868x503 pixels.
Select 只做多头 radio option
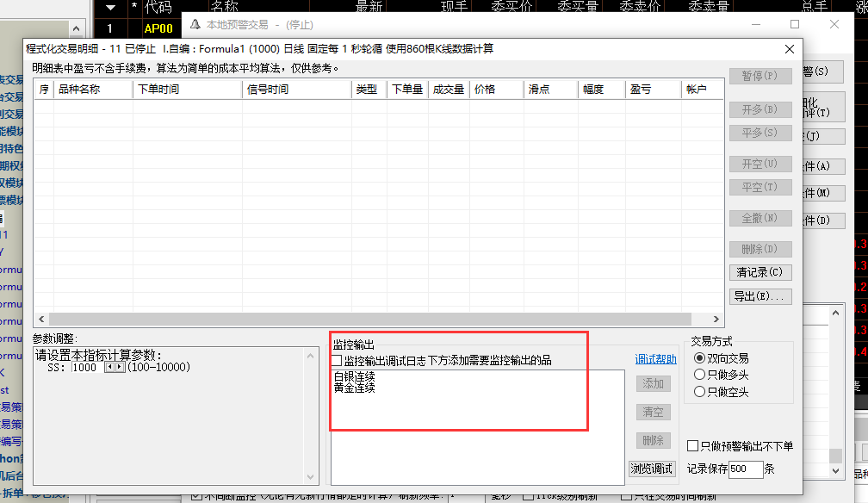click(699, 375)
